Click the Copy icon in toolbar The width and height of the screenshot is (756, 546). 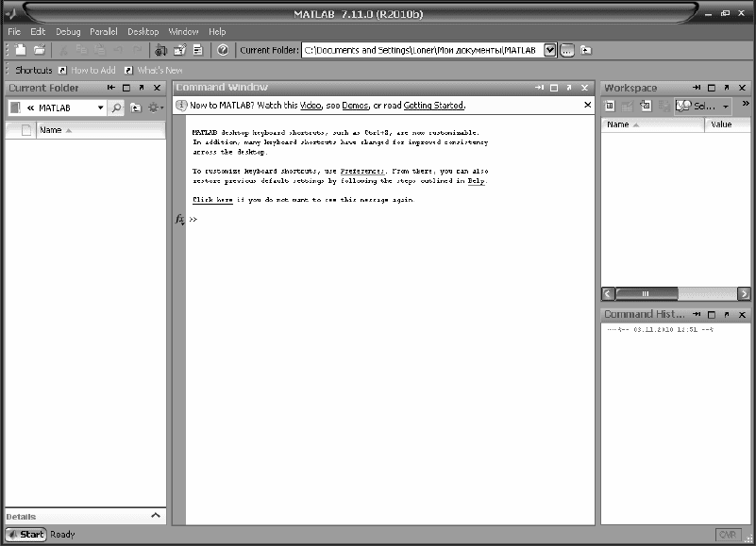click(x=81, y=50)
